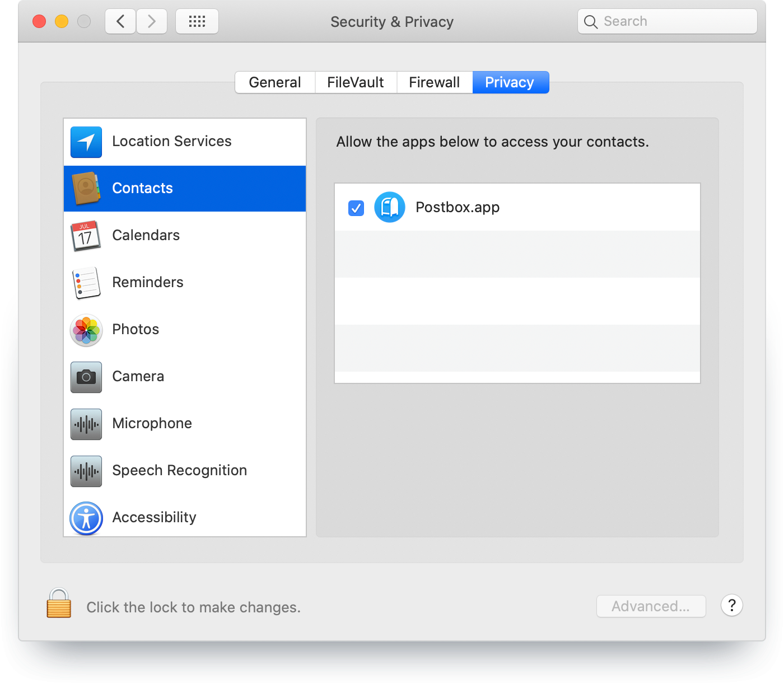
Task: Select the Firewall tab
Action: pyautogui.click(x=435, y=82)
